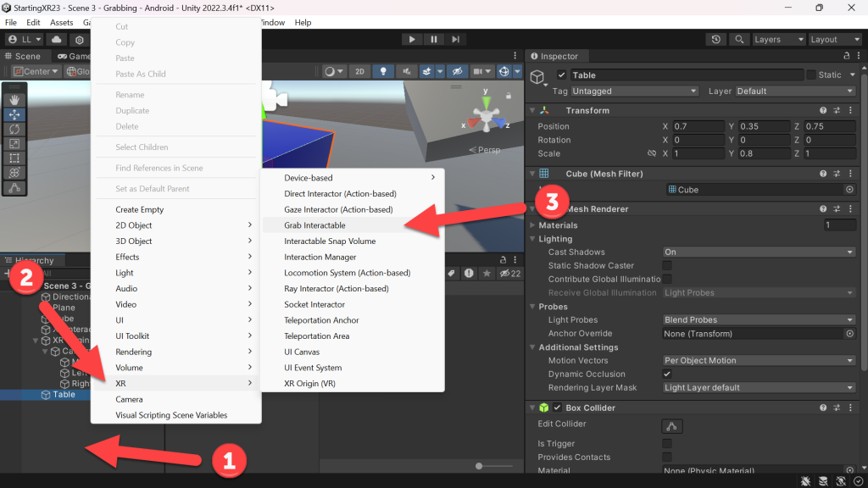Select Create Empty in context menu
Image resolution: width=868 pixels, height=488 pixels.
click(x=176, y=210)
